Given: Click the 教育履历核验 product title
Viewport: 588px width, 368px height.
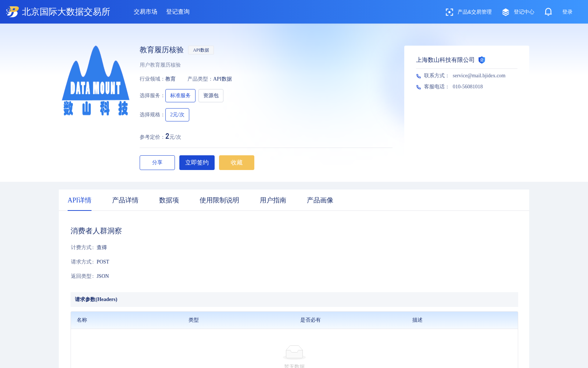Looking at the screenshot, I should click(x=162, y=50).
